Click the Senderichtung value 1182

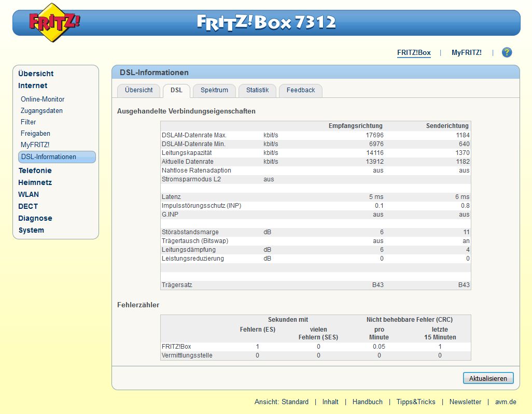(x=463, y=161)
